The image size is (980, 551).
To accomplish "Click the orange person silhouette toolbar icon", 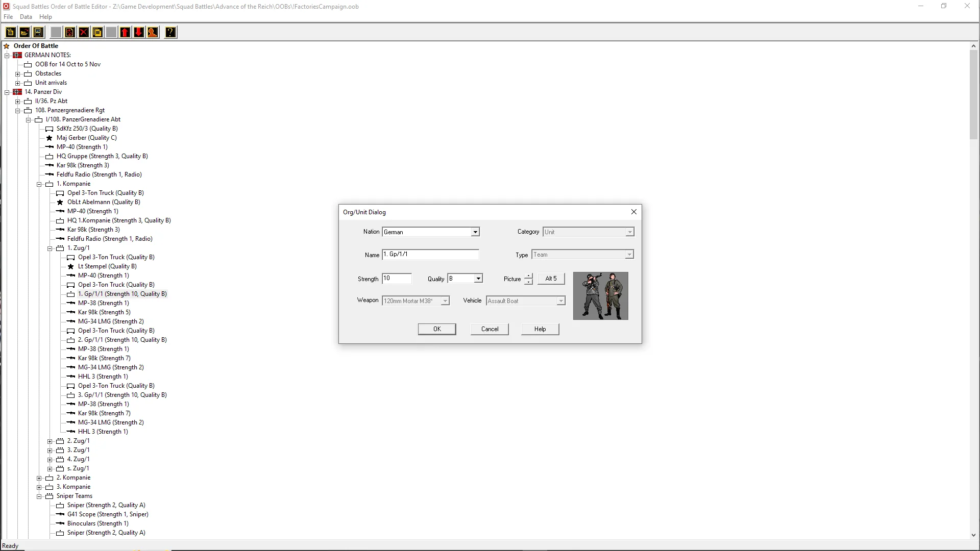I will pyautogui.click(x=153, y=33).
